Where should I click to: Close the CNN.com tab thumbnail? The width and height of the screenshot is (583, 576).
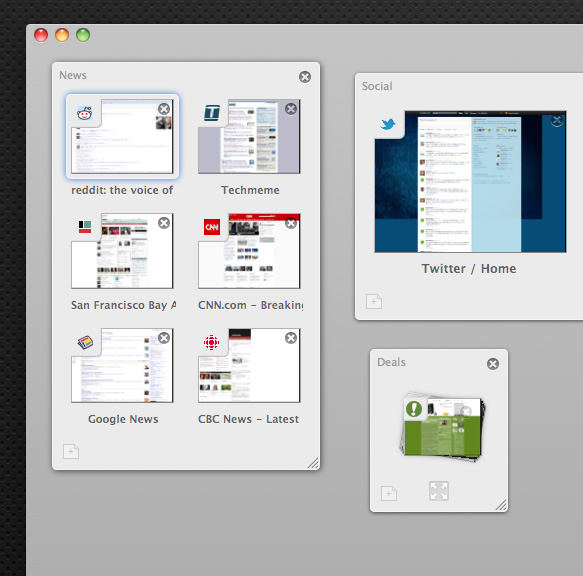click(291, 223)
